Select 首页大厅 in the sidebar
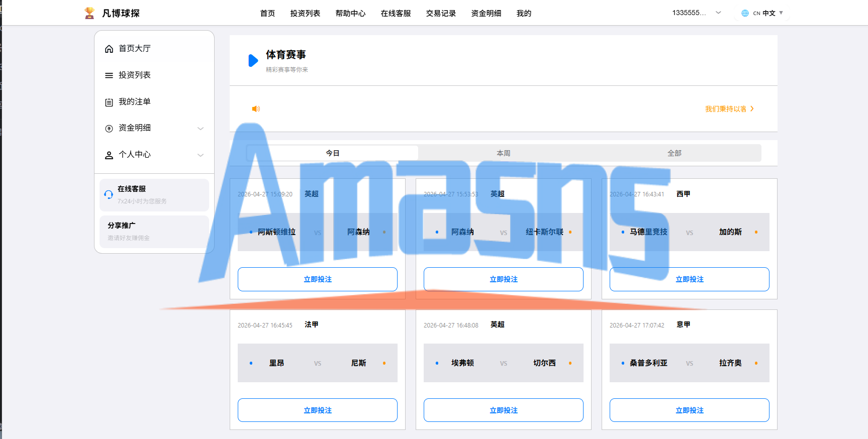Screen dimensions: 868x439 click(154, 49)
